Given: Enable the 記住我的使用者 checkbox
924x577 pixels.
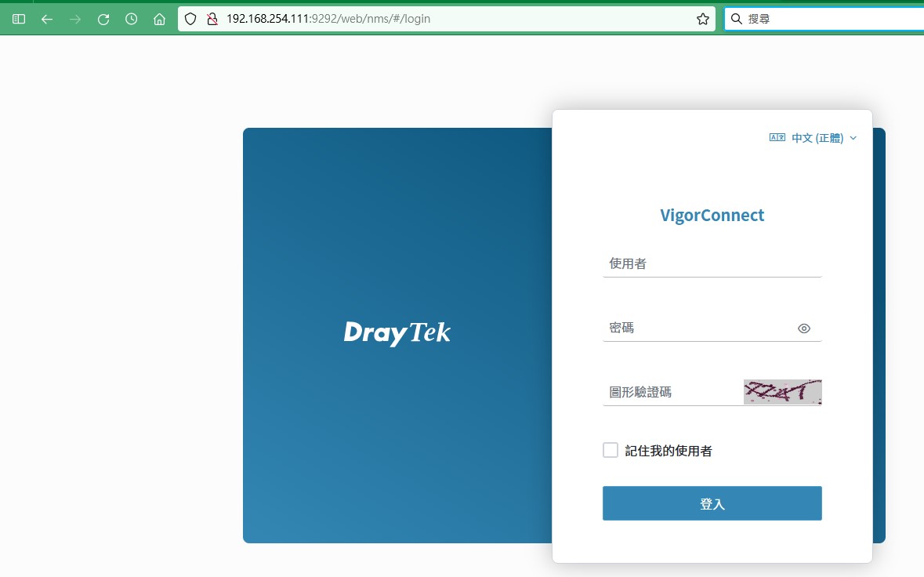Looking at the screenshot, I should 611,450.
